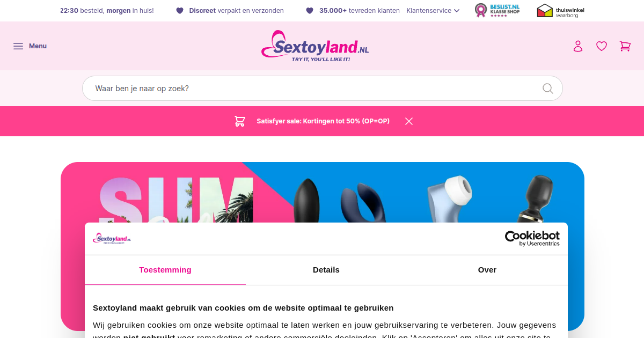The width and height of the screenshot is (644, 338).
Task: Open the user account icon
Action: (x=578, y=46)
